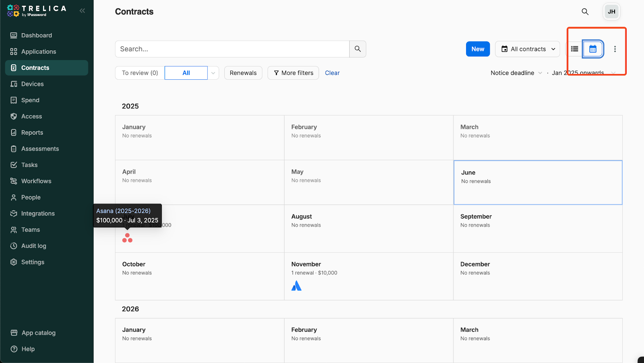Screen dimensions: 644x363
Task: Click the Trelica logo
Action: tap(36, 11)
